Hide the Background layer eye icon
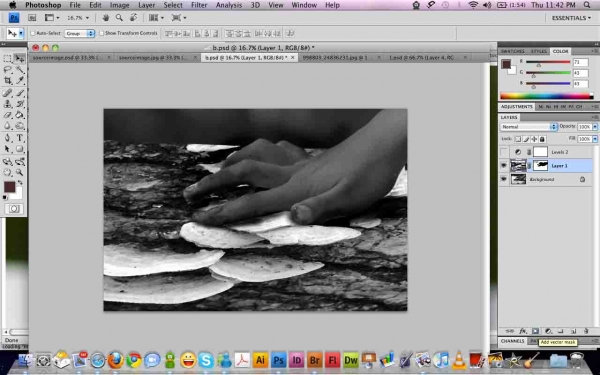The width and height of the screenshot is (600, 375). pos(504,179)
